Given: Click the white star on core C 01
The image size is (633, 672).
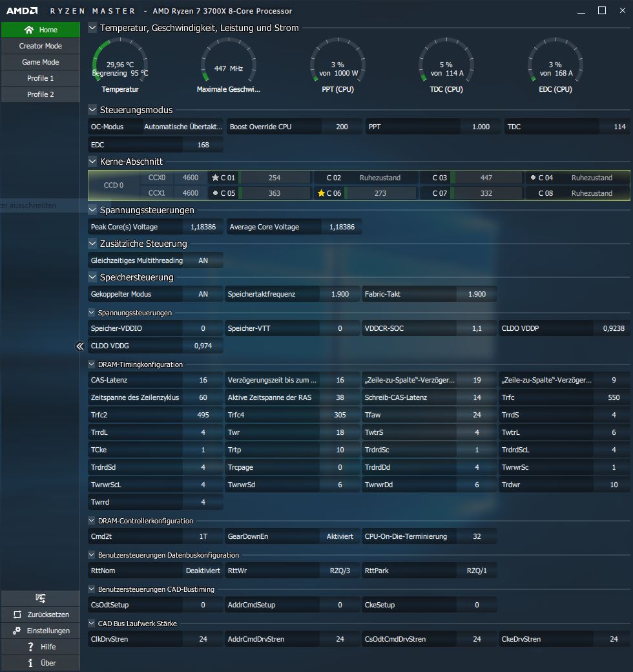Looking at the screenshot, I should (x=215, y=178).
